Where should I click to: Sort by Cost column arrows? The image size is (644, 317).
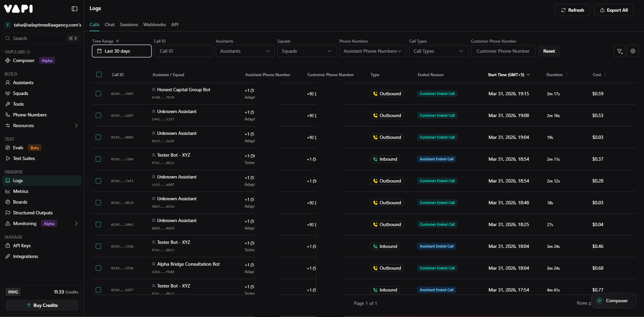tap(605, 75)
